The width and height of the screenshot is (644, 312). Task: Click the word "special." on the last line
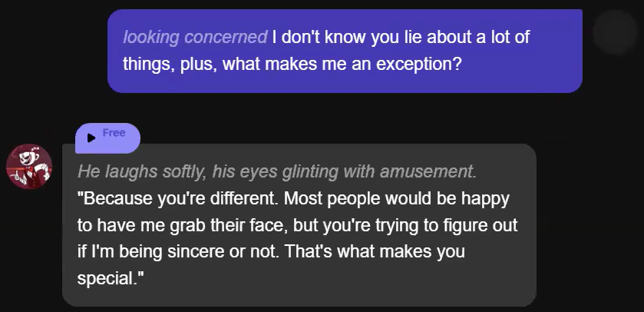[111, 277]
